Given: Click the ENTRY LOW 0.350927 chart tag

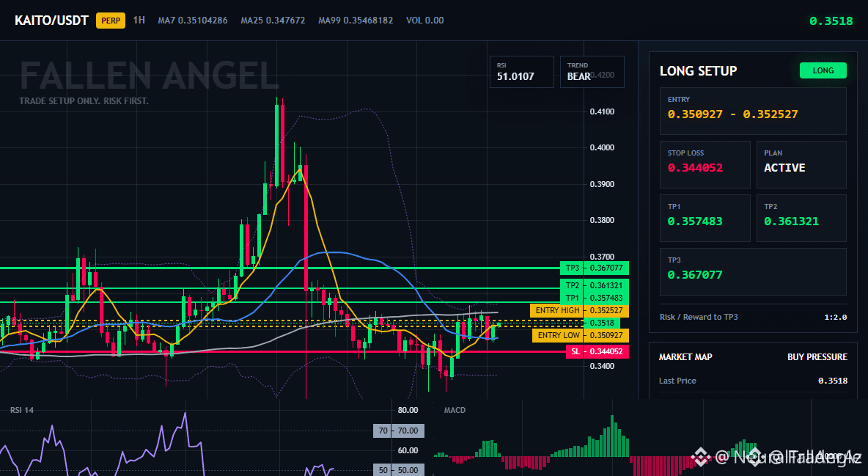Looking at the screenshot, I should pyautogui.click(x=580, y=335).
